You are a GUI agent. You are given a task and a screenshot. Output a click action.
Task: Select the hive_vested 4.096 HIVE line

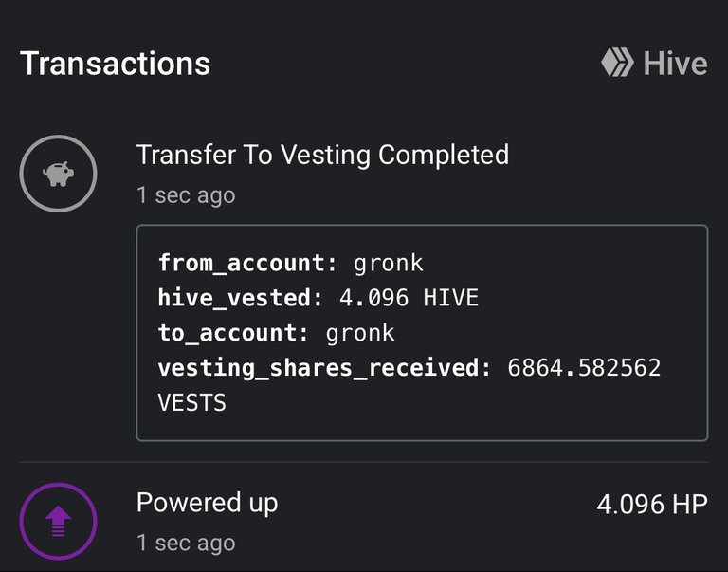[318, 298]
